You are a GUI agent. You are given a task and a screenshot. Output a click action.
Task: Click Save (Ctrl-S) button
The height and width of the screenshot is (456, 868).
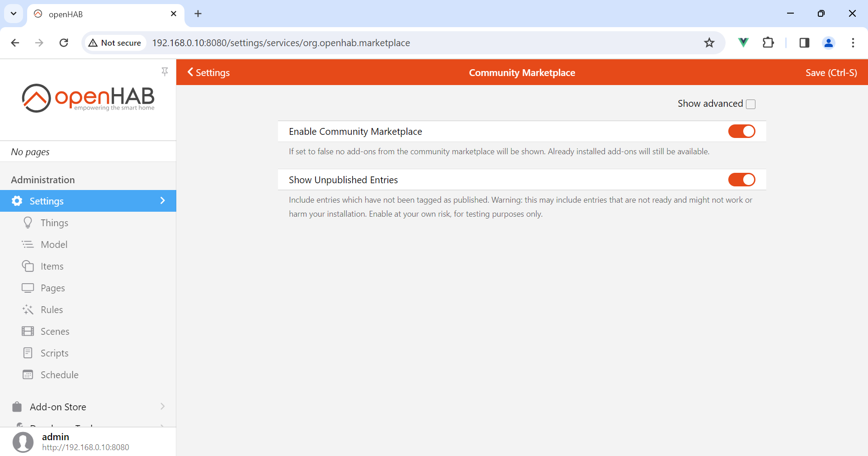(x=831, y=72)
